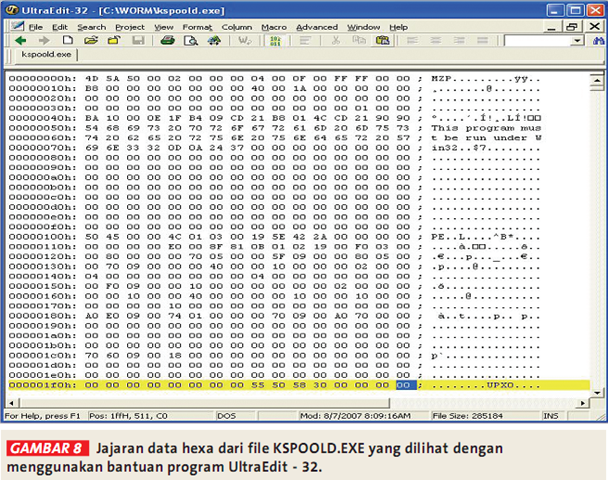Click the document icon left of File menu
608x480 pixels.
point(17,26)
